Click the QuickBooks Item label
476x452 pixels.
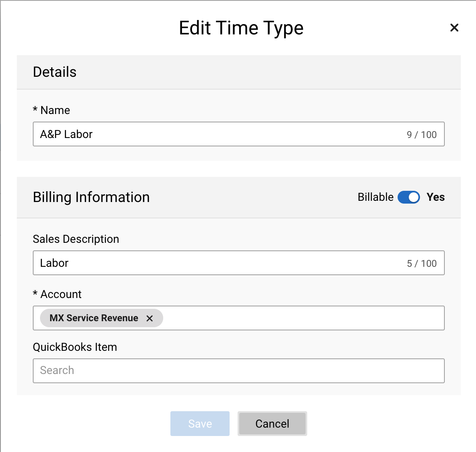(x=75, y=347)
